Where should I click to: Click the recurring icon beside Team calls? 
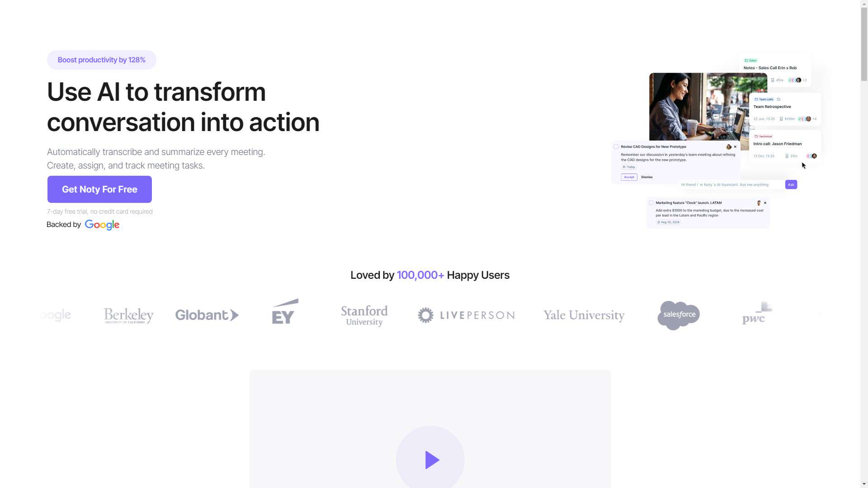click(778, 99)
